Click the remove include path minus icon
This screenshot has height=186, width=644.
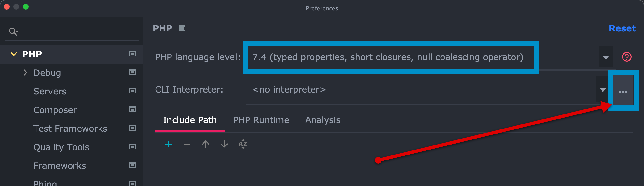click(x=187, y=144)
